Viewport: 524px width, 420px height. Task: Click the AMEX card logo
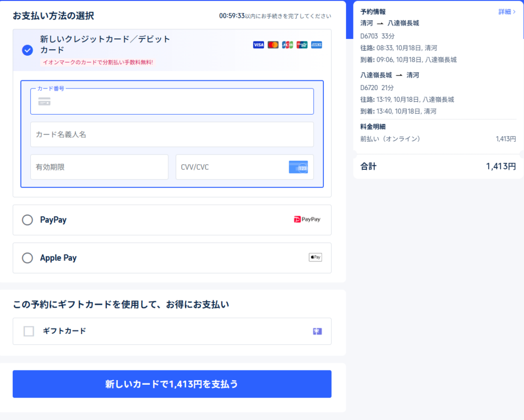[x=316, y=45]
